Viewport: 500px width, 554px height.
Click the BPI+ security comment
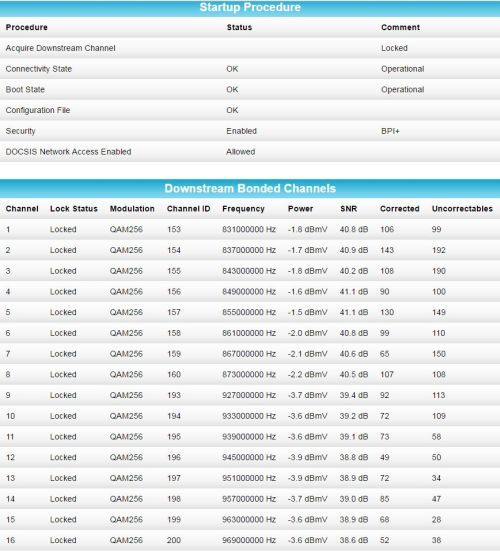[x=390, y=131]
